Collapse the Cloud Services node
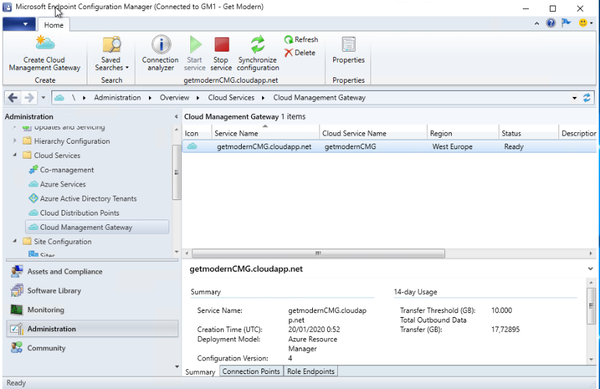 15,155
